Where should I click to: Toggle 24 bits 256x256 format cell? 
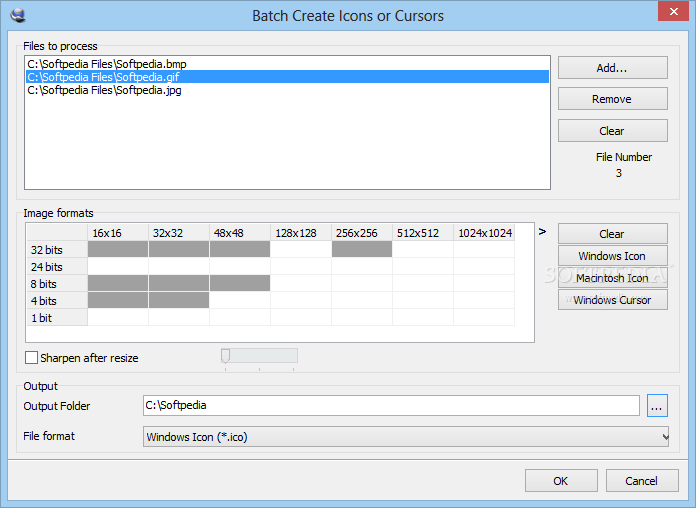coord(362,266)
